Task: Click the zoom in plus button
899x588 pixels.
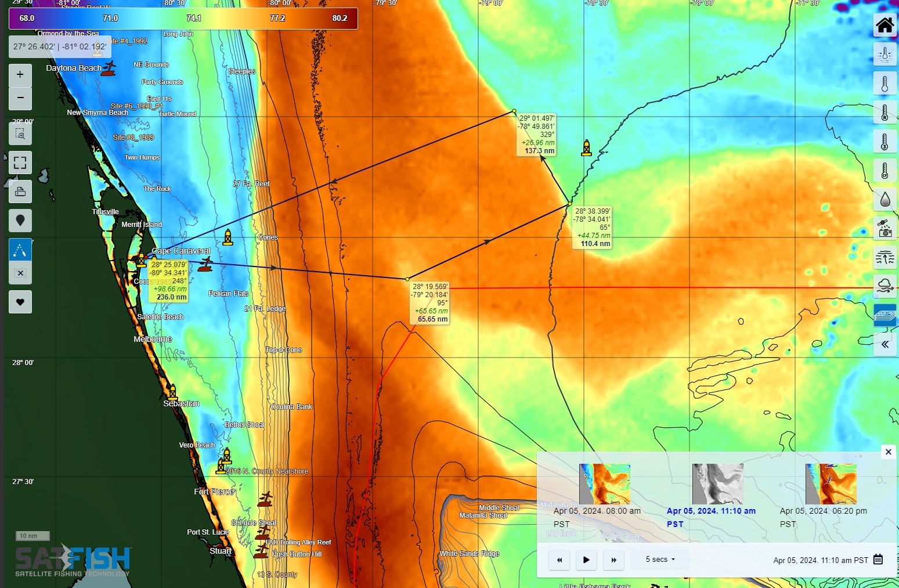Action: click(20, 74)
